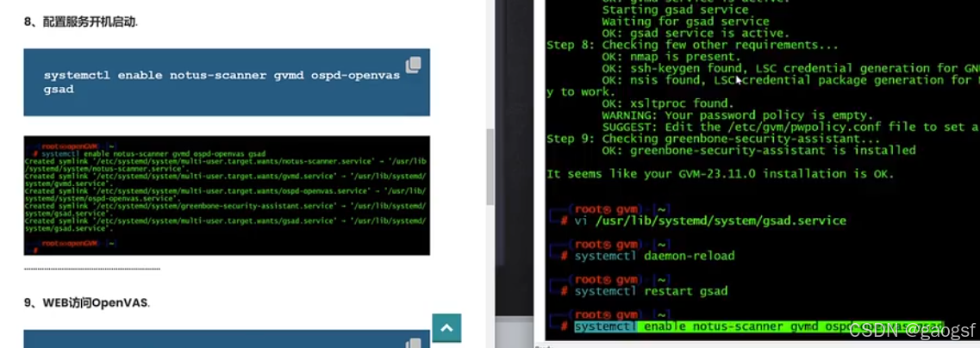Click the "OK: nsis found" terminal line

coord(790,80)
